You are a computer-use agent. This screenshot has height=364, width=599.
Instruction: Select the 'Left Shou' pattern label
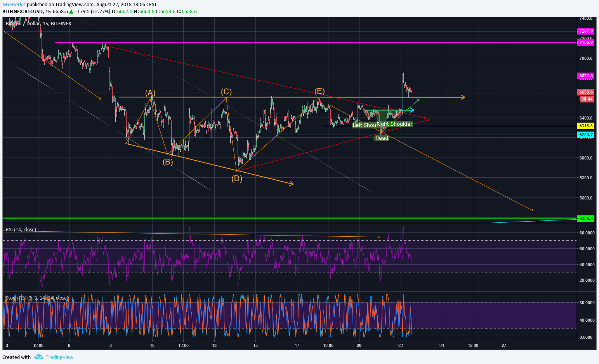pos(364,125)
